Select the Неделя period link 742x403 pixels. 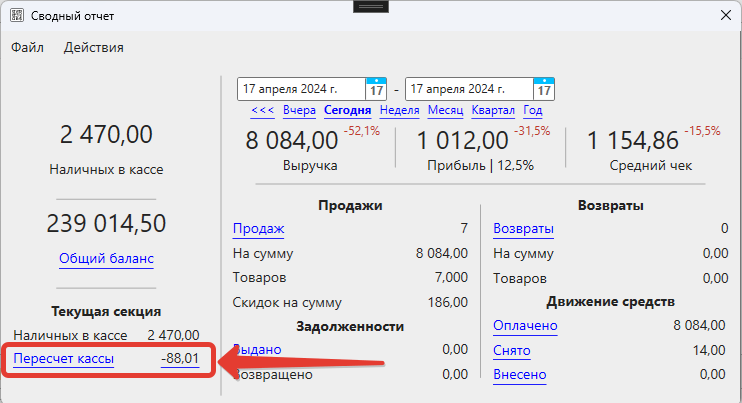click(399, 110)
